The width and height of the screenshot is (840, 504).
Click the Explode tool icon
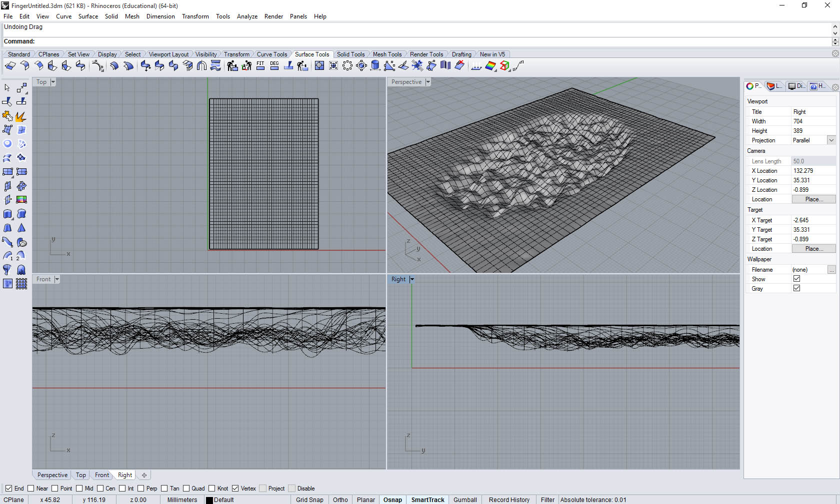[x=21, y=116]
